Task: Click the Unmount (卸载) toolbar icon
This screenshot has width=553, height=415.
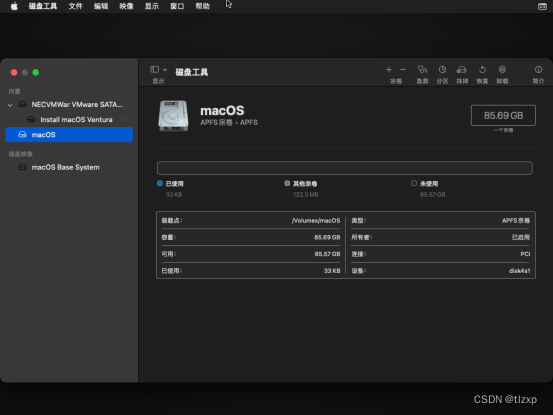Action: tap(502, 69)
